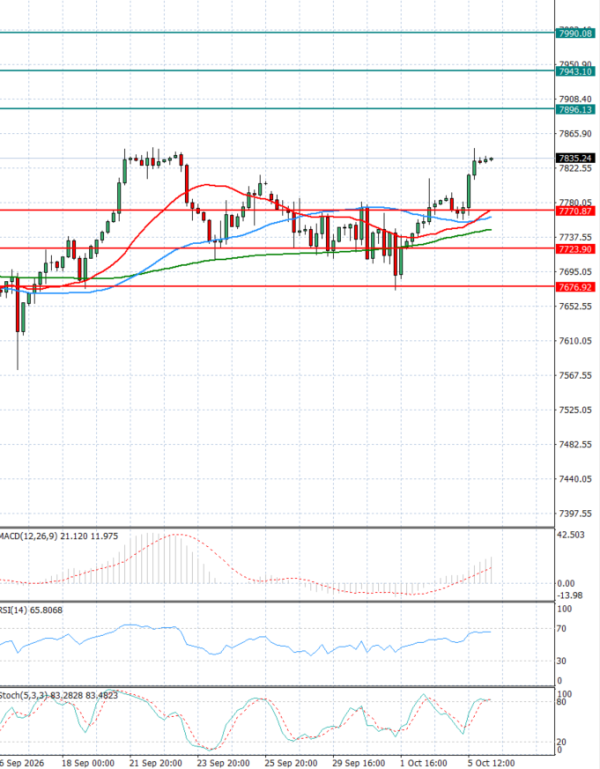Image resolution: width=600 pixels, height=769 pixels.
Task: Click the current price label 7835.24
Action: tap(575, 158)
